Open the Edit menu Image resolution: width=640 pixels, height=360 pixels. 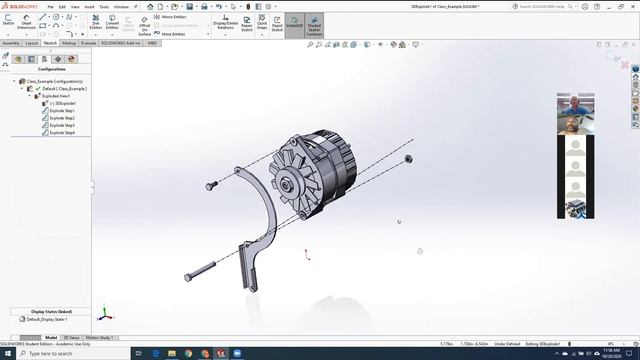click(62, 7)
